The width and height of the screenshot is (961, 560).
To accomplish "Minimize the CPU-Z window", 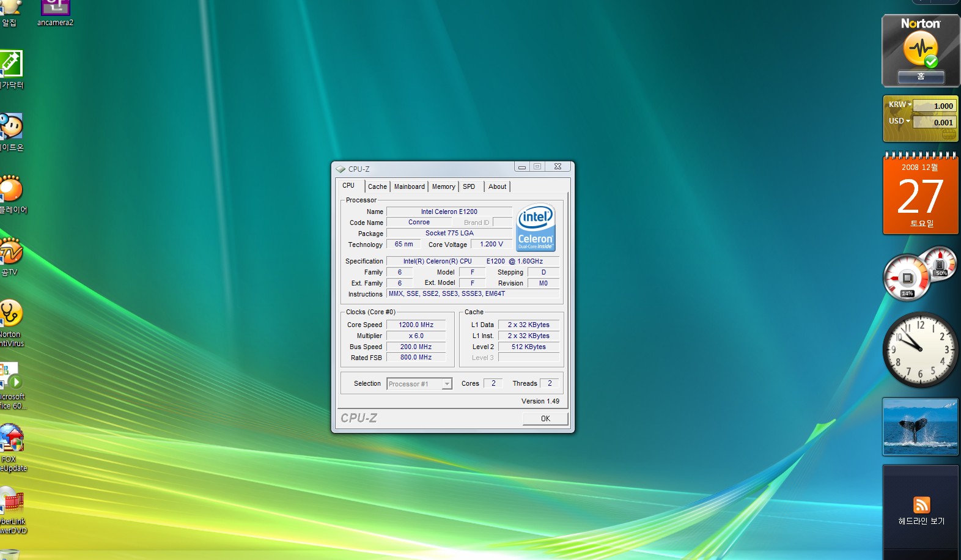I will (522, 166).
